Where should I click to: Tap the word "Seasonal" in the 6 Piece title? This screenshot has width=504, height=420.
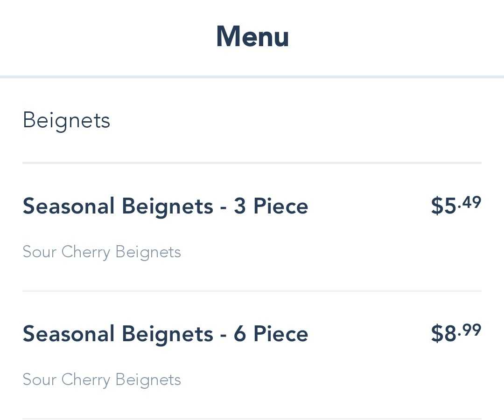(x=69, y=334)
